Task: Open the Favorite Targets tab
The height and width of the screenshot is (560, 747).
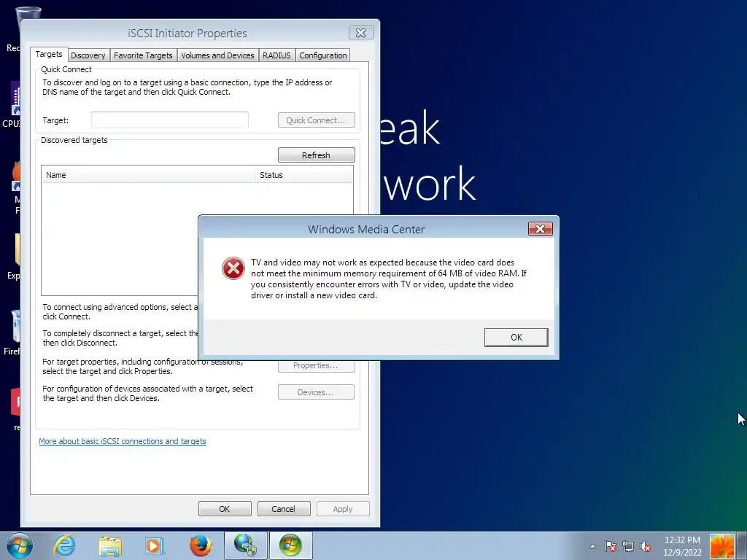Action: [144, 55]
